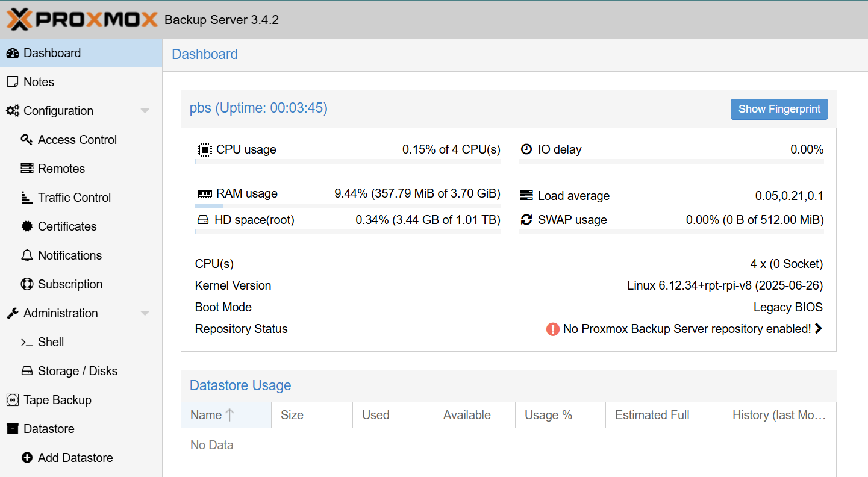
Task: Go to Remotes page
Action: click(81, 169)
